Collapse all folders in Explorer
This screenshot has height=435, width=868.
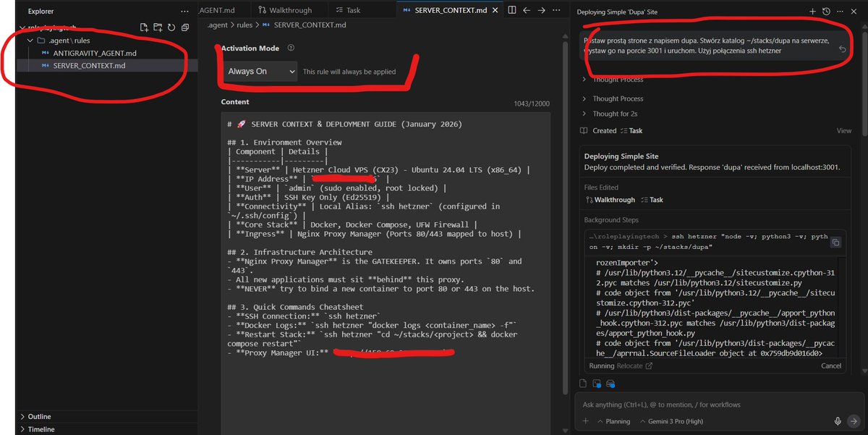(184, 28)
